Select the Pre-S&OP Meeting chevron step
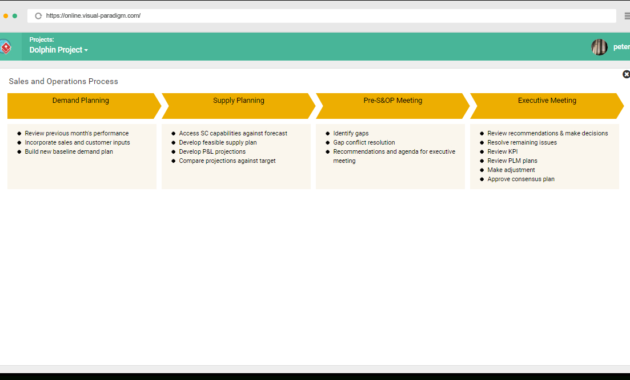The height and width of the screenshot is (380, 630). [393, 106]
